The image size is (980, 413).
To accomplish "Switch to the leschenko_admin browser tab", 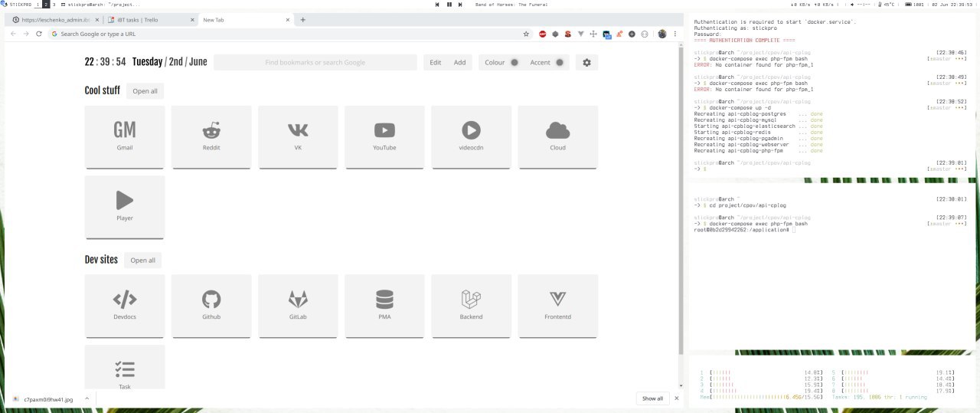I will [x=53, y=20].
